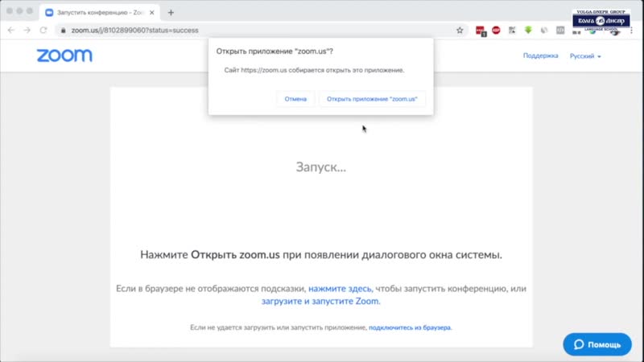Click the browser forward arrow
Image resolution: width=644 pixels, height=362 pixels.
click(x=27, y=31)
